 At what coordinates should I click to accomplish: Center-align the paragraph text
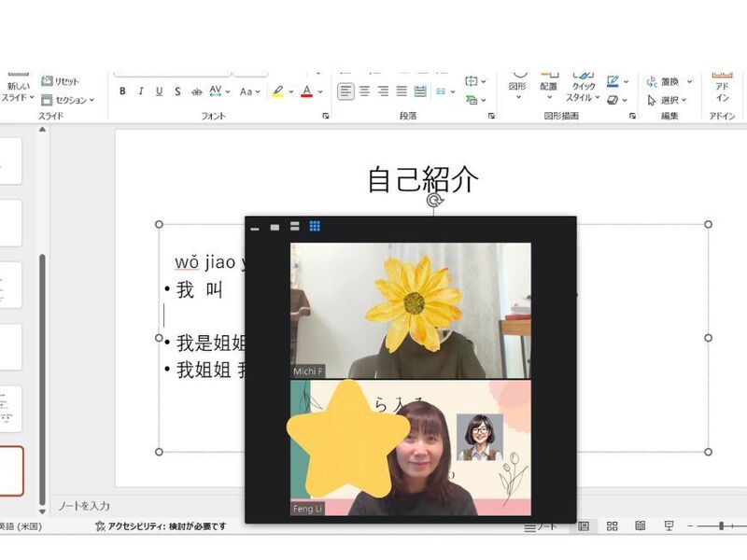(x=364, y=91)
